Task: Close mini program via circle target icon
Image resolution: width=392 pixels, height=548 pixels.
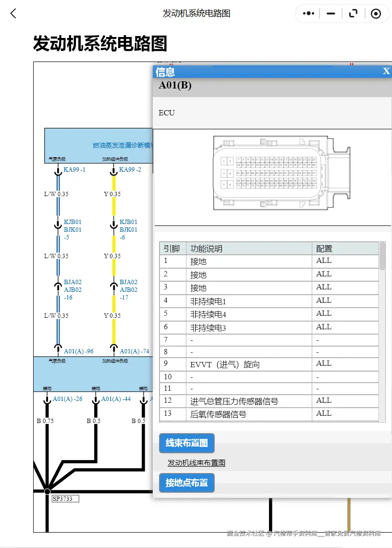Action: (x=376, y=13)
